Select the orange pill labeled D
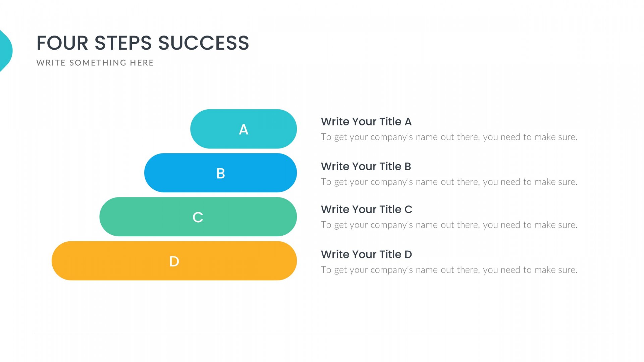644x362 pixels. click(x=111, y=261)
